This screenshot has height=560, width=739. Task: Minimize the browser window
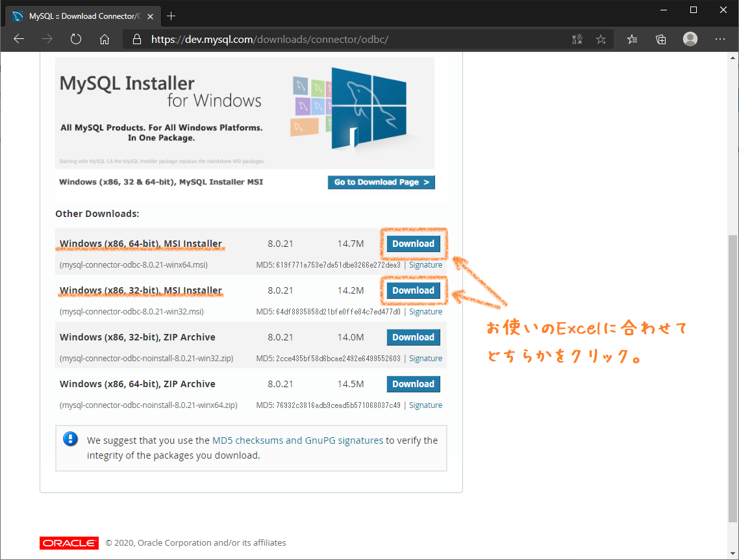tap(664, 10)
